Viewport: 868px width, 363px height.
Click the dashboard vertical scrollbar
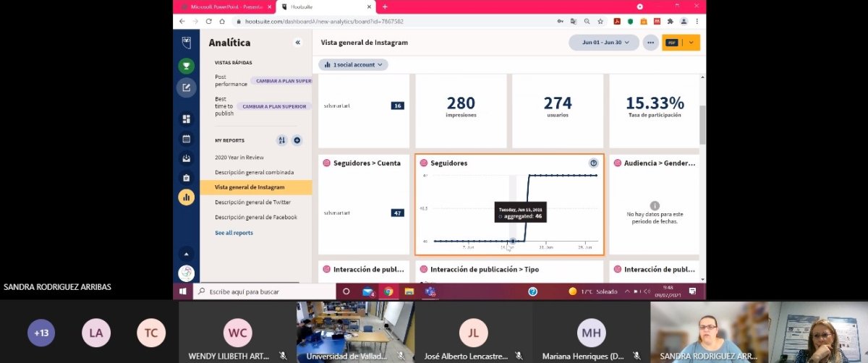[702, 125]
